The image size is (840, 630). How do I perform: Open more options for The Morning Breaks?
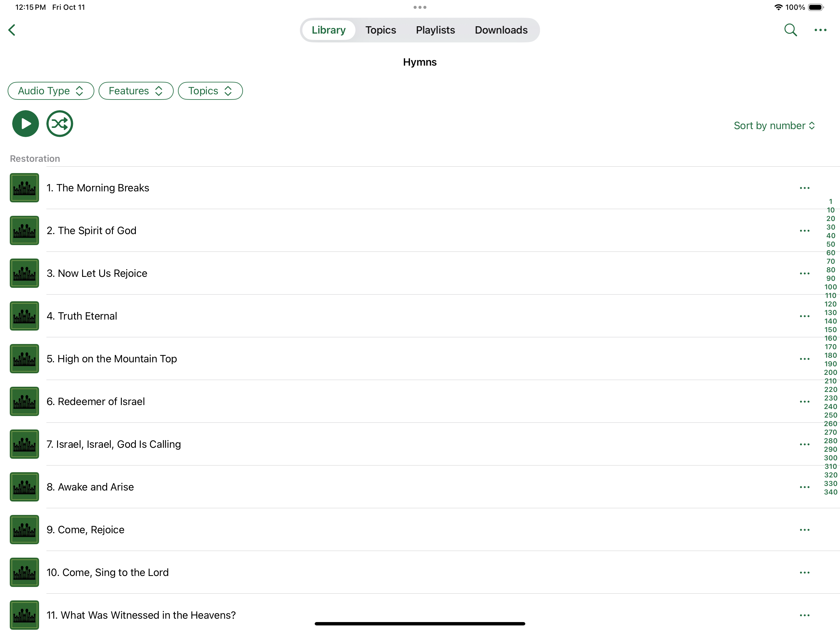tap(804, 188)
